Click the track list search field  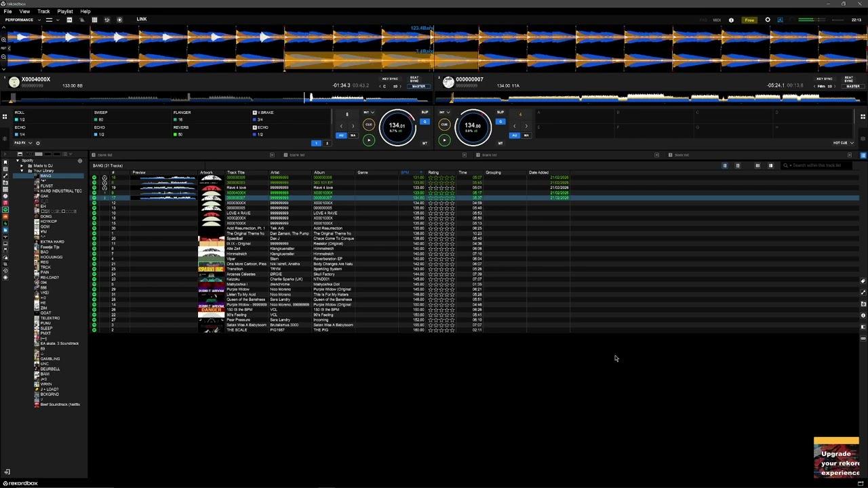(816, 165)
